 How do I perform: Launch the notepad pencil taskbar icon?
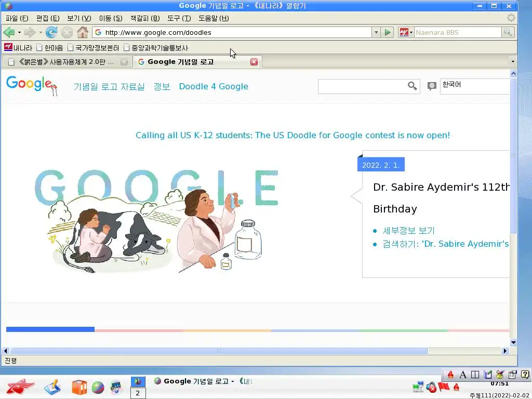pos(52,387)
